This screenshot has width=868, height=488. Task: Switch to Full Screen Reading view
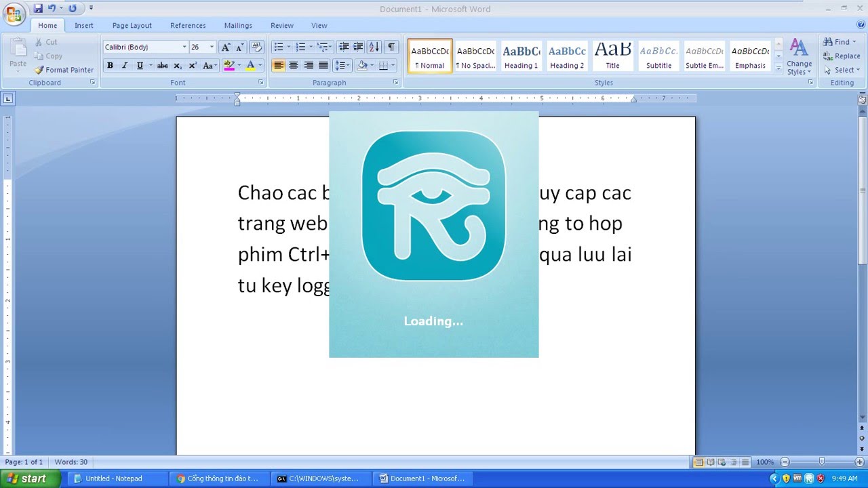pos(711,462)
